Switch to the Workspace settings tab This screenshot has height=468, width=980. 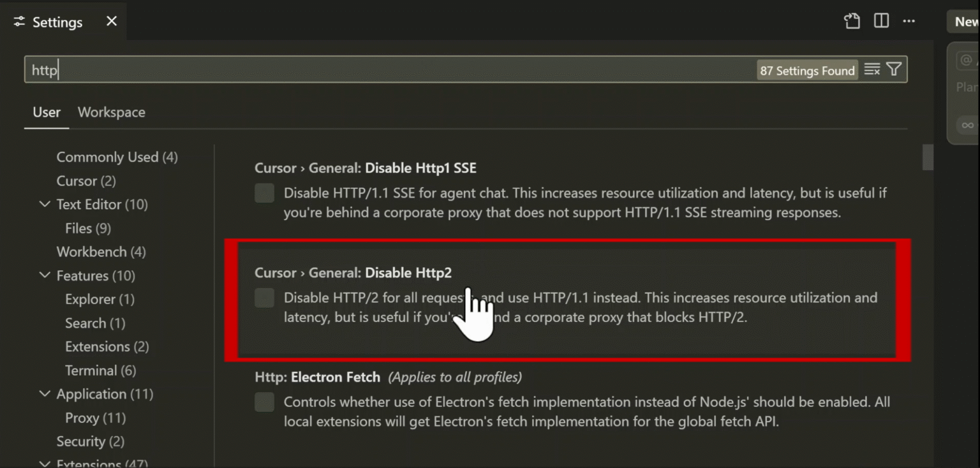pyautogui.click(x=111, y=112)
